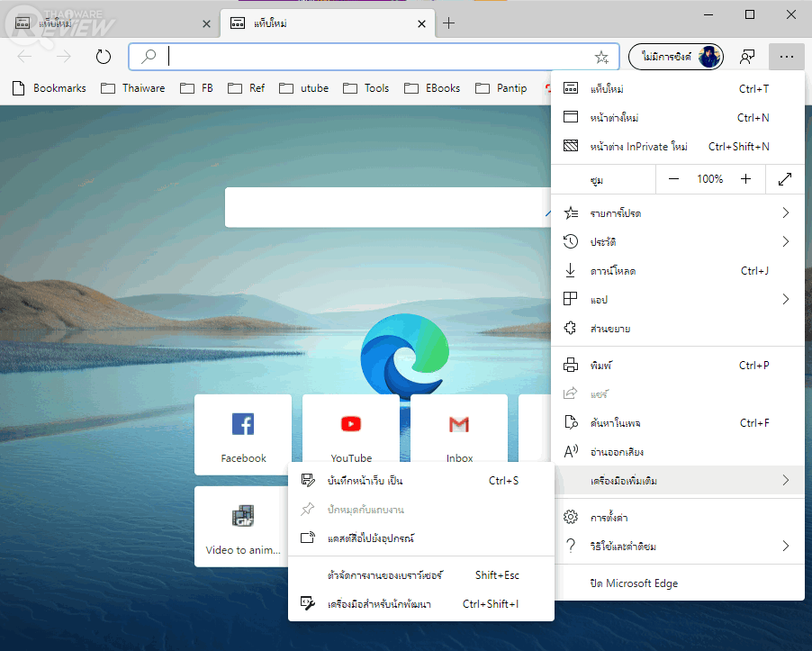Open the Facebook quick link tile
This screenshot has width=812, height=651.
(x=243, y=434)
